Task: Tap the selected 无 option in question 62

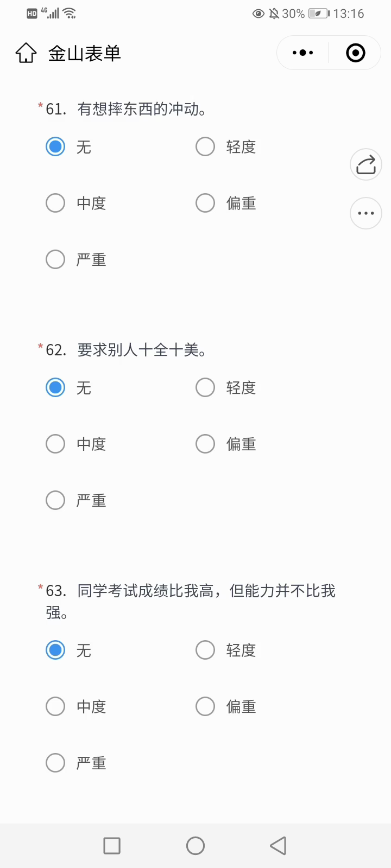Action: (55, 387)
